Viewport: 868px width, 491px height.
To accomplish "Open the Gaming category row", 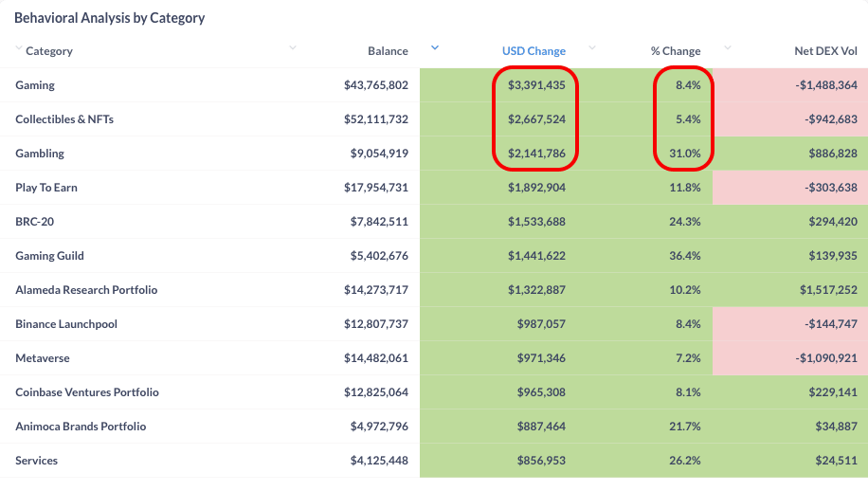I will click(35, 85).
